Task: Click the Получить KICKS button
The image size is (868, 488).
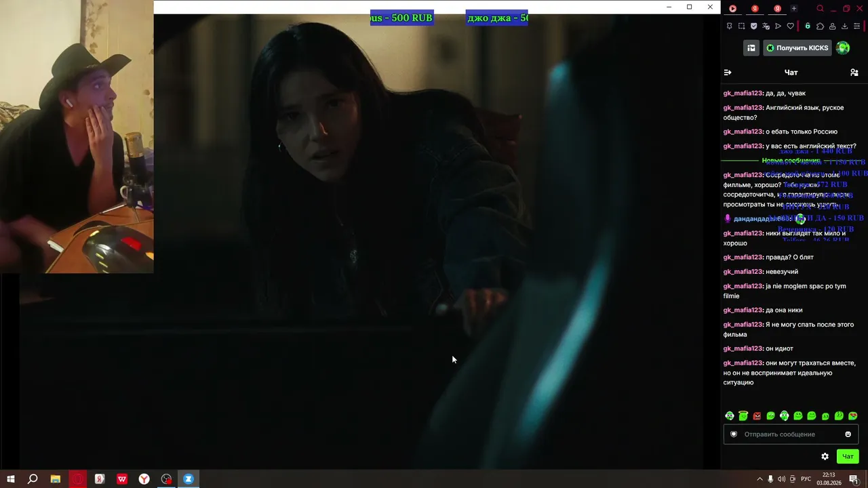Action: pos(797,48)
